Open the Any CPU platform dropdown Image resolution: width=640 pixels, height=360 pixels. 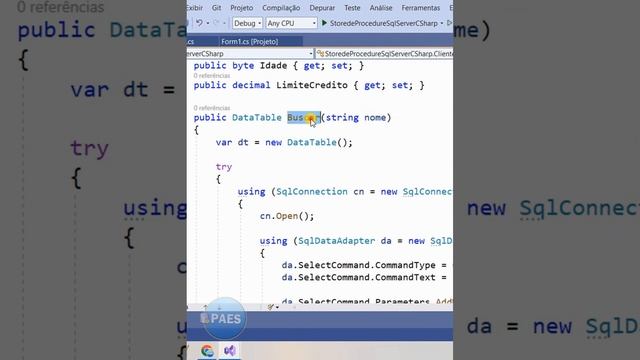click(x=291, y=23)
